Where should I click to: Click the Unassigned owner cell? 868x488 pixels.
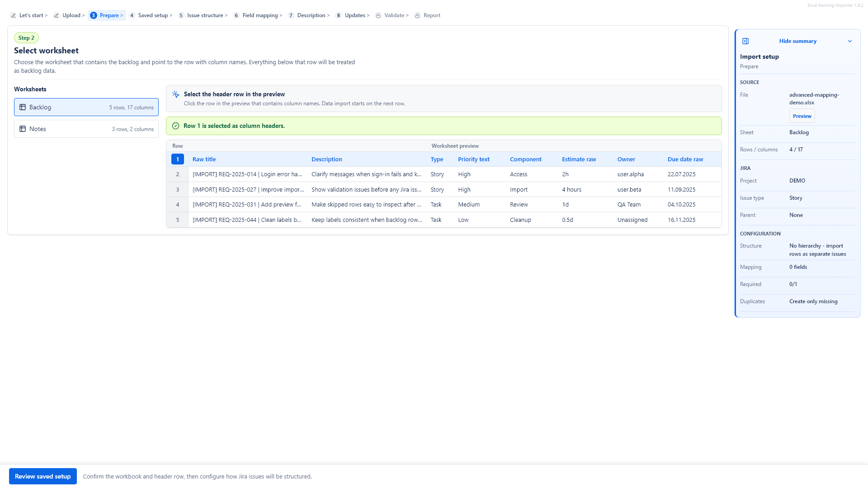[632, 220]
